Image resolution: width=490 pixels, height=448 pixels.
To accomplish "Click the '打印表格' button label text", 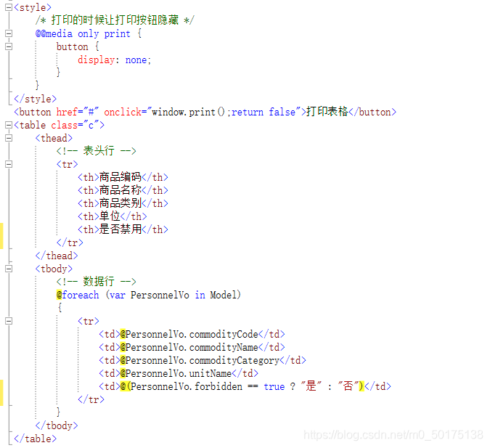I will (x=327, y=112).
